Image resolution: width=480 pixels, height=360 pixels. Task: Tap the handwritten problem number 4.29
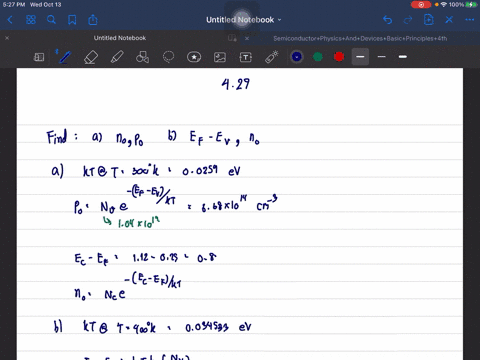tap(235, 84)
